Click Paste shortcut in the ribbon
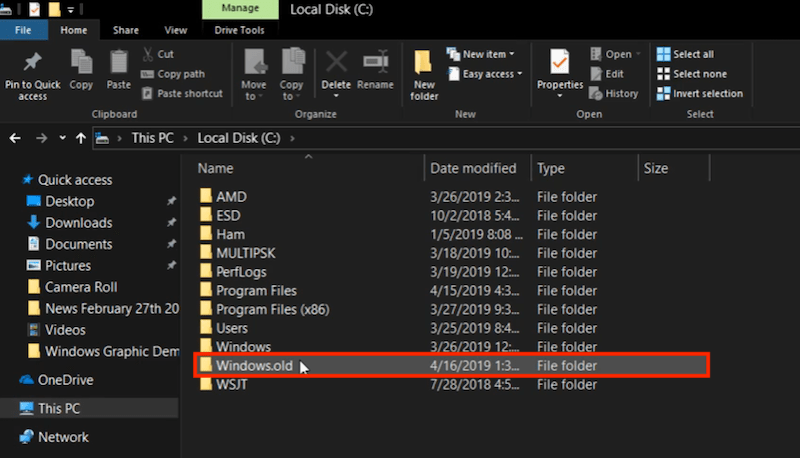The image size is (800, 458). click(x=183, y=93)
